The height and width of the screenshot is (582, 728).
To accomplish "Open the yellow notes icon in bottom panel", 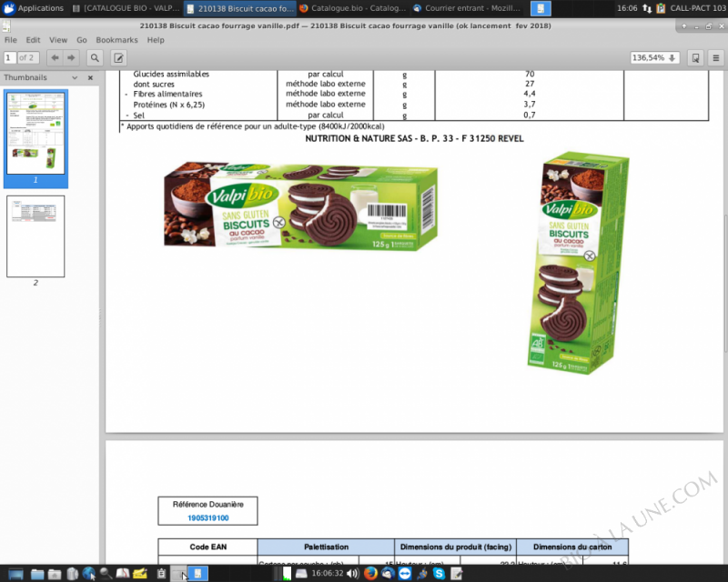I will 140,574.
